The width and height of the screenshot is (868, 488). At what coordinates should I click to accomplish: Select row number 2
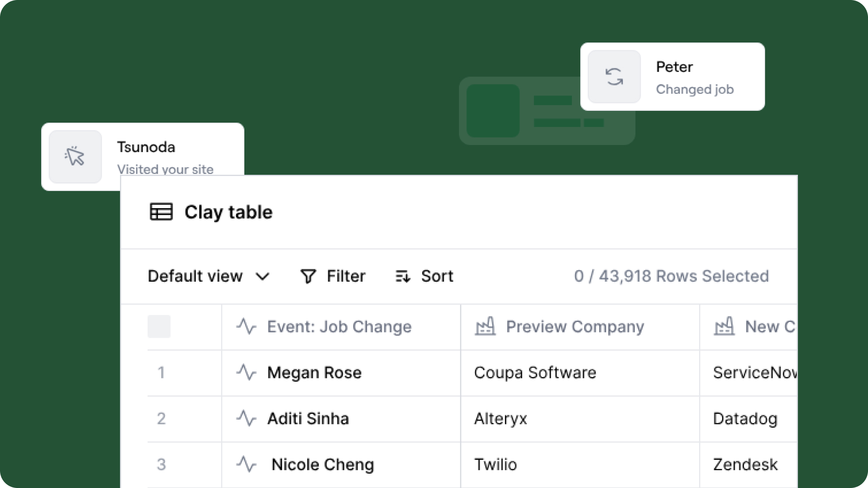click(x=161, y=418)
